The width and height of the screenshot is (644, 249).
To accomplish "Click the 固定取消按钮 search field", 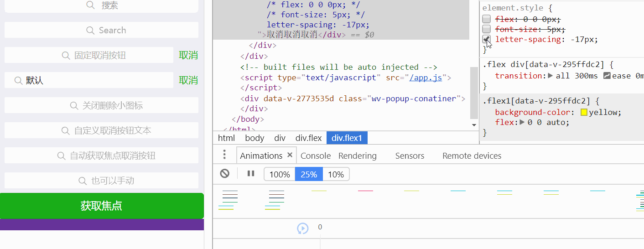I will click(x=89, y=55).
